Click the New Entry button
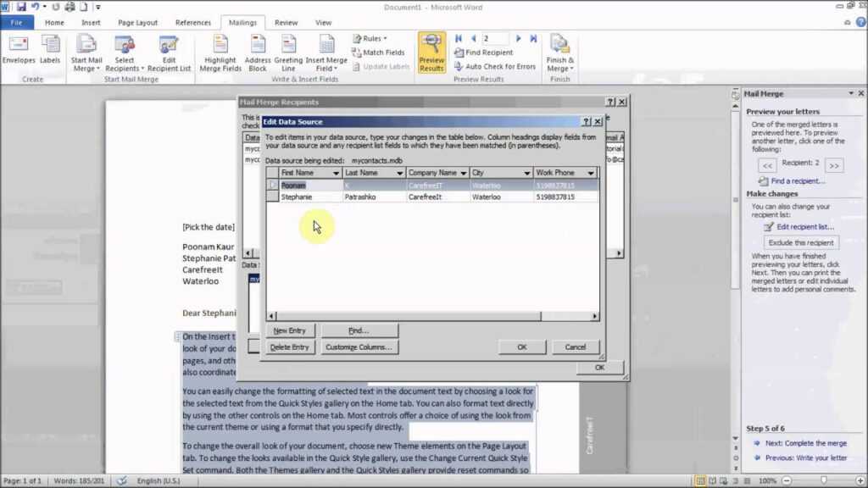 pyautogui.click(x=288, y=330)
